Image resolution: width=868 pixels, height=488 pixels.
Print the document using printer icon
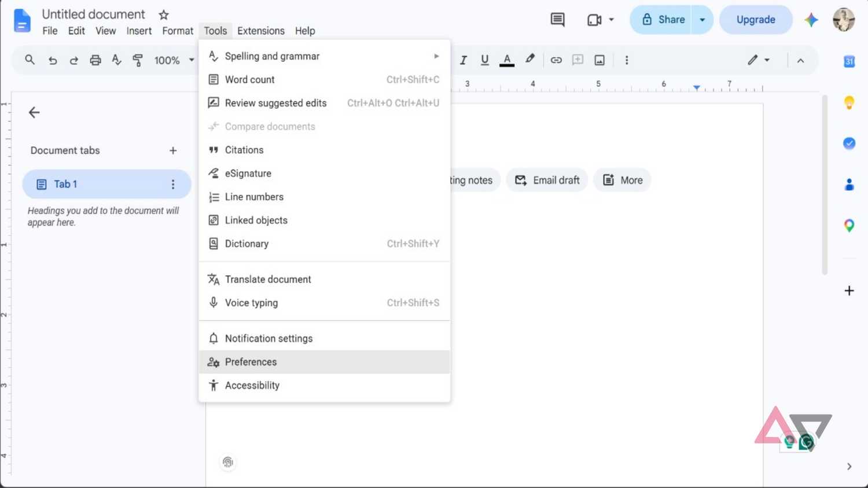[95, 60]
